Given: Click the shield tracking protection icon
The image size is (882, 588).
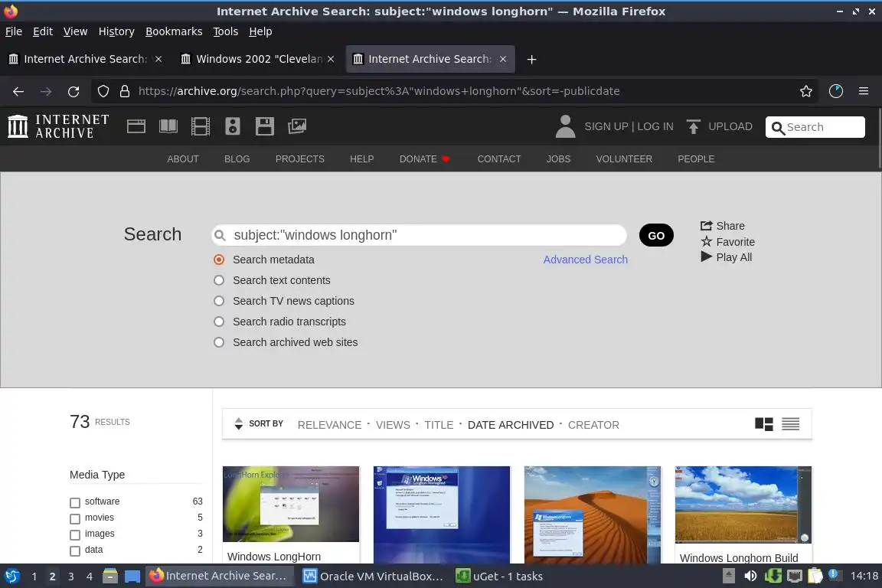Looking at the screenshot, I should point(103,91).
